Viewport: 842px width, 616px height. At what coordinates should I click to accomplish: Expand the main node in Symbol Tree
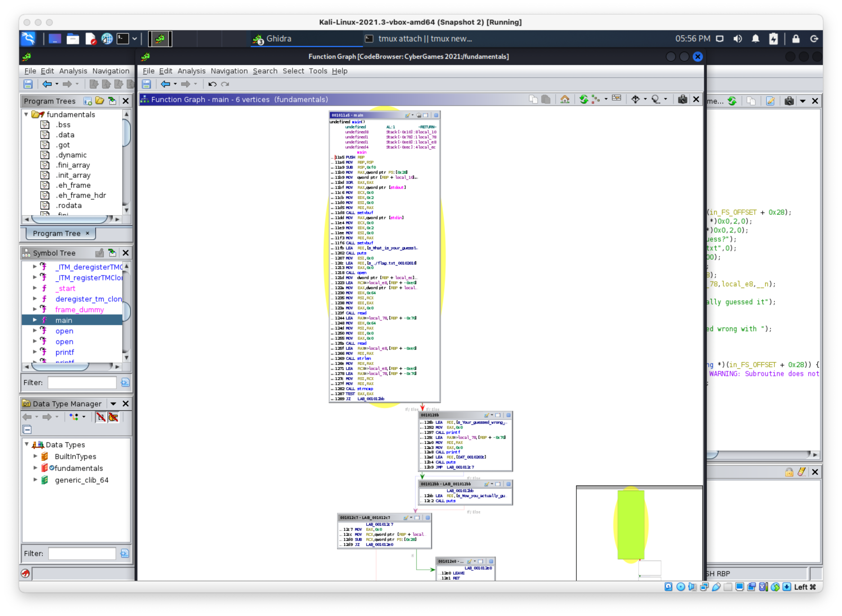pyautogui.click(x=35, y=320)
